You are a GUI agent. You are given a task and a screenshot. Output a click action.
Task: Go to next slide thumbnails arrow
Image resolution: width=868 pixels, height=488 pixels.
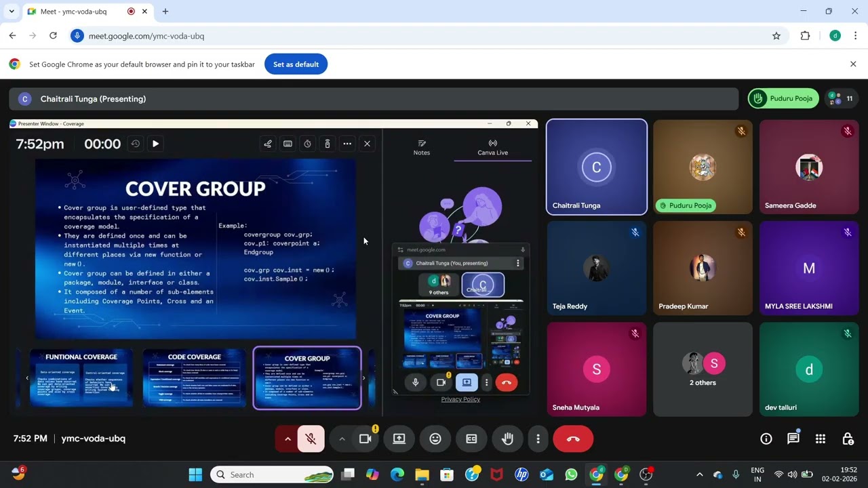(x=363, y=378)
